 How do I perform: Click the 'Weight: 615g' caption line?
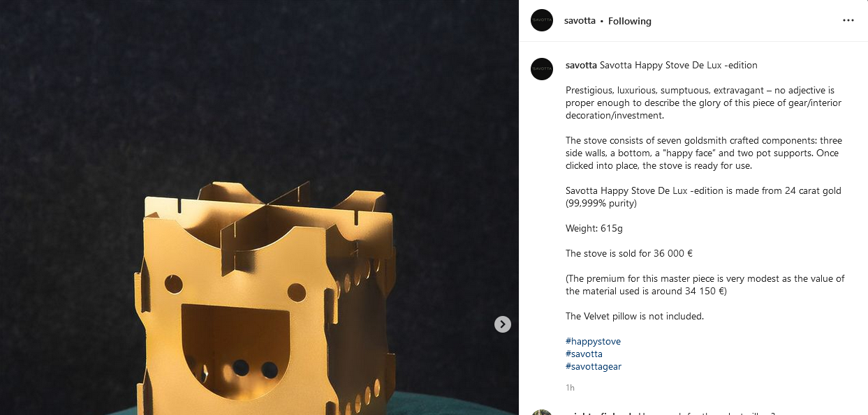point(594,228)
